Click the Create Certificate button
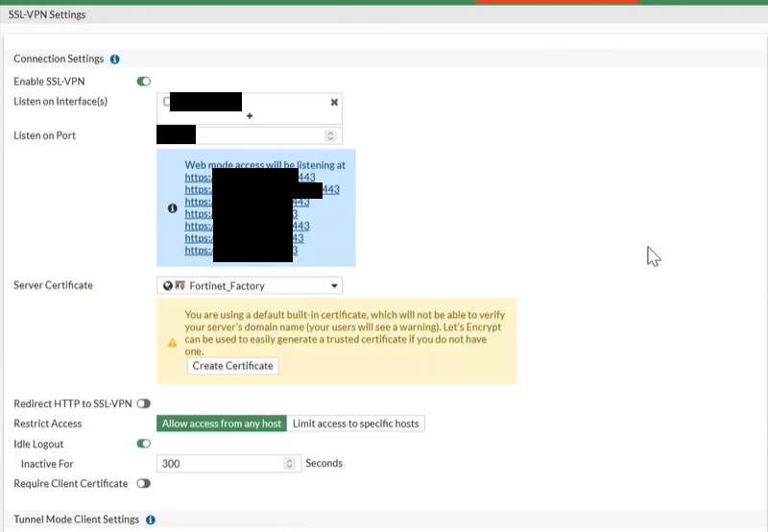Image resolution: width=768 pixels, height=532 pixels. pyautogui.click(x=232, y=366)
